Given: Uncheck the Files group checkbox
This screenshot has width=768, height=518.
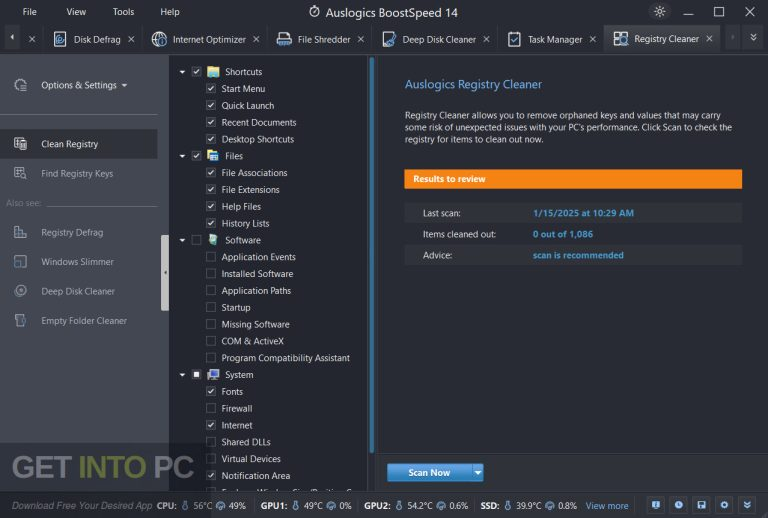Looking at the screenshot, I should tap(196, 156).
